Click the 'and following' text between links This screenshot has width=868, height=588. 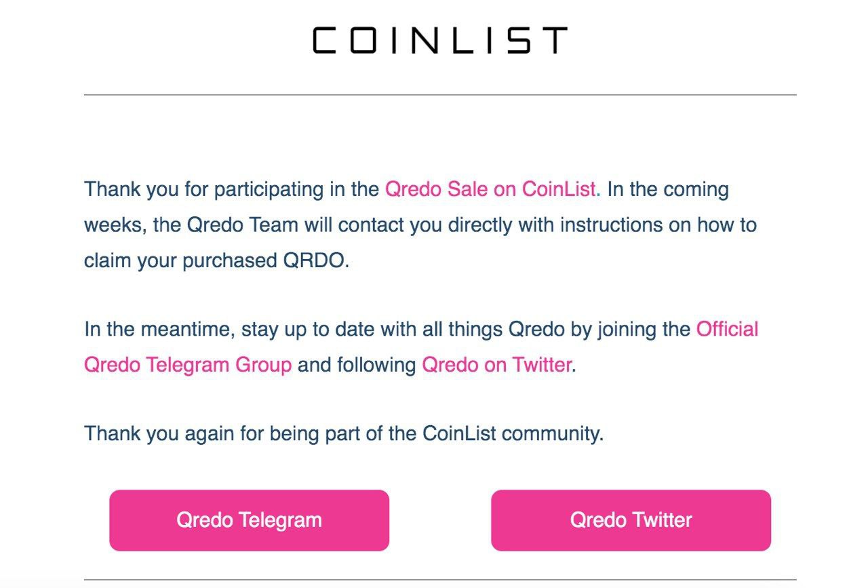[357, 365]
